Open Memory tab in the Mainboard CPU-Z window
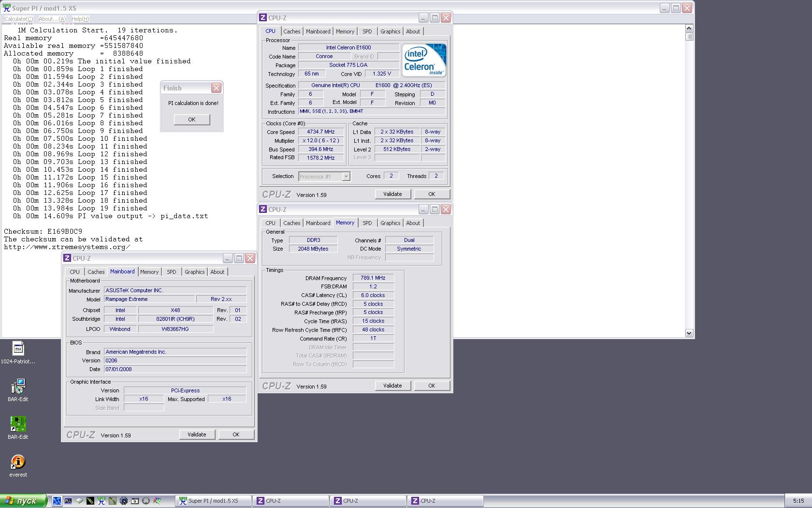 (149, 272)
